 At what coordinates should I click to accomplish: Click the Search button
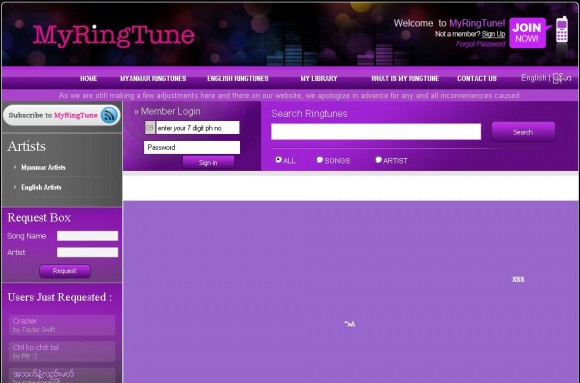click(x=523, y=132)
